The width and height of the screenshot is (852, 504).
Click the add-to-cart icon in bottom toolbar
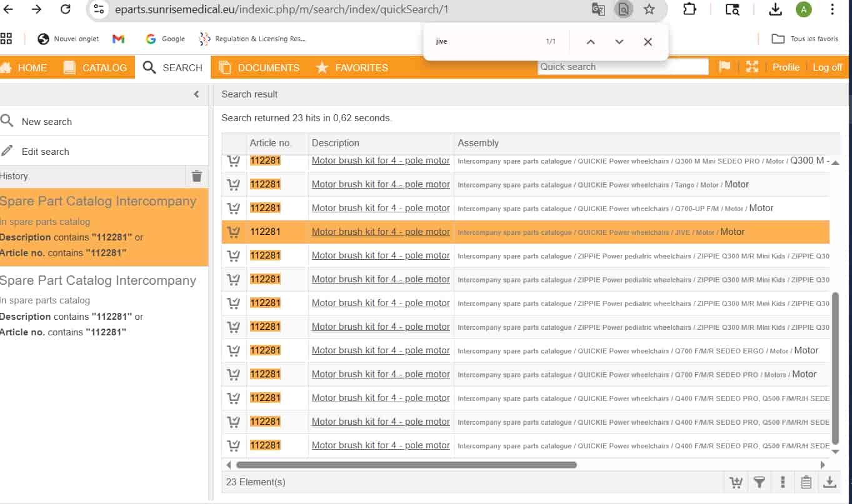736,482
